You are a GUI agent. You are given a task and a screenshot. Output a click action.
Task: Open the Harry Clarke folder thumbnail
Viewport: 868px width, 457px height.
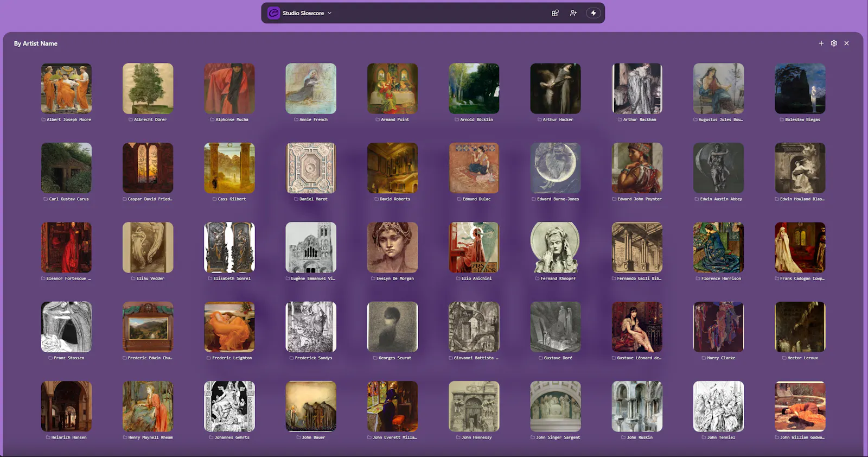[718, 327]
